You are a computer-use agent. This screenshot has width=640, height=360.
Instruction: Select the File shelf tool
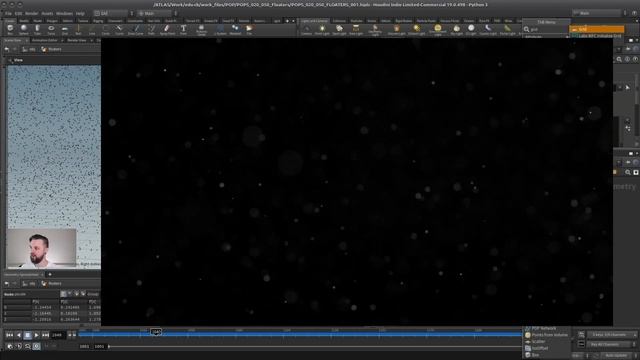tap(249, 29)
